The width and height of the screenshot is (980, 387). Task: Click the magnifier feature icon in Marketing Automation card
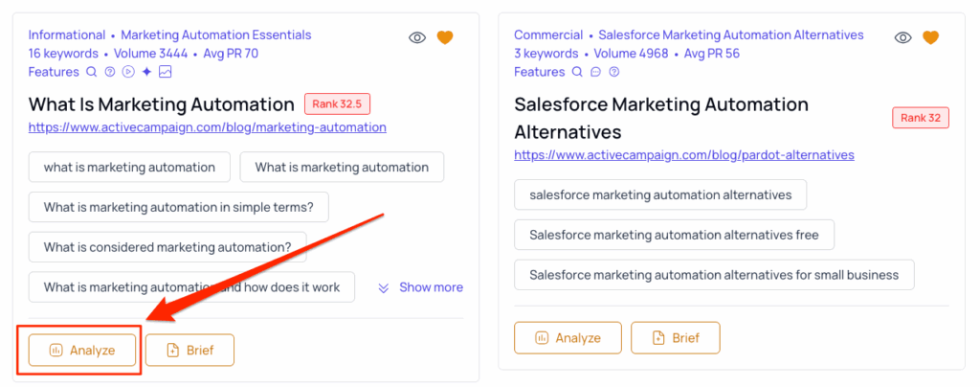(92, 72)
